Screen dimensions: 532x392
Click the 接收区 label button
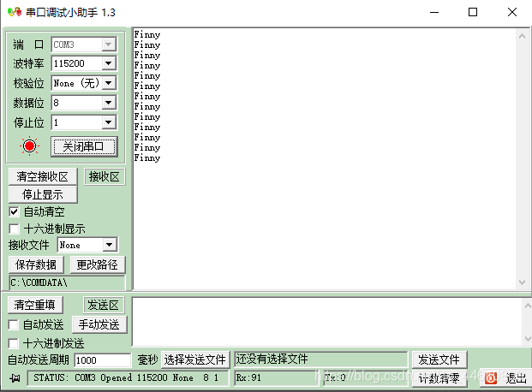tap(105, 176)
